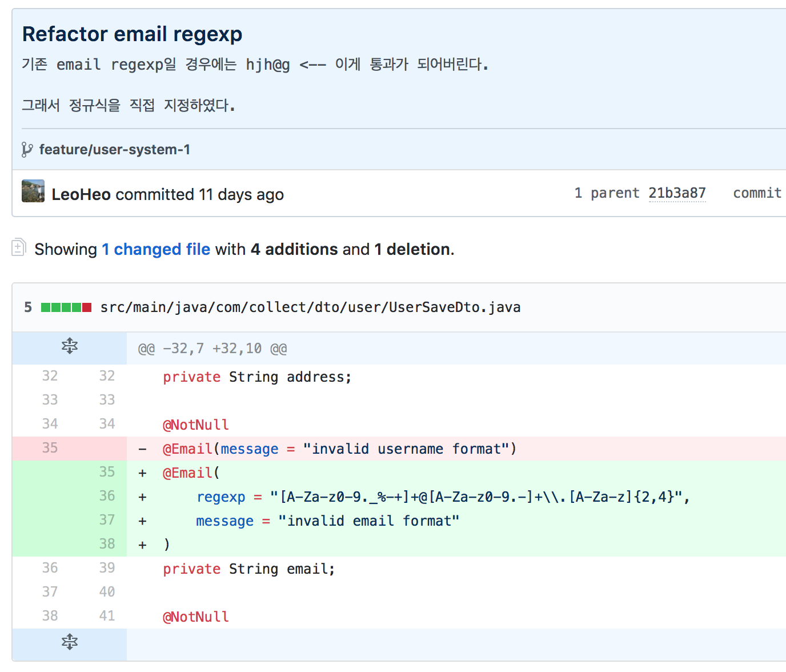This screenshot has height=672, width=786.
Task: Click the red square in the diff stats bar
Action: (x=87, y=307)
